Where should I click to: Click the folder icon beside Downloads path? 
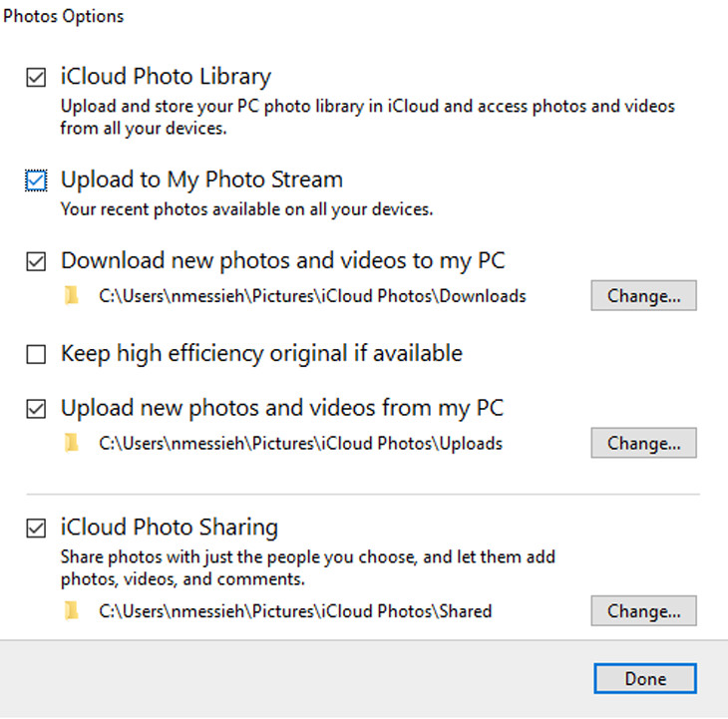(70, 296)
